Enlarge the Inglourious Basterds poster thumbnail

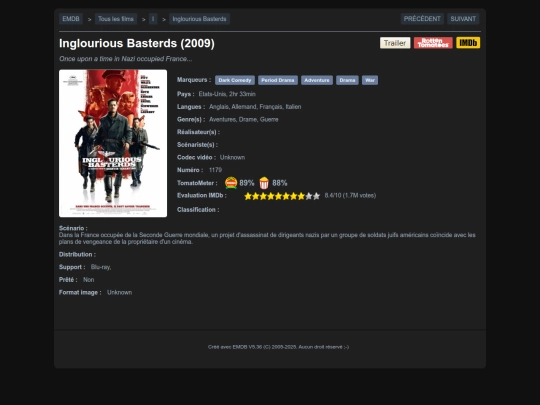(x=113, y=143)
